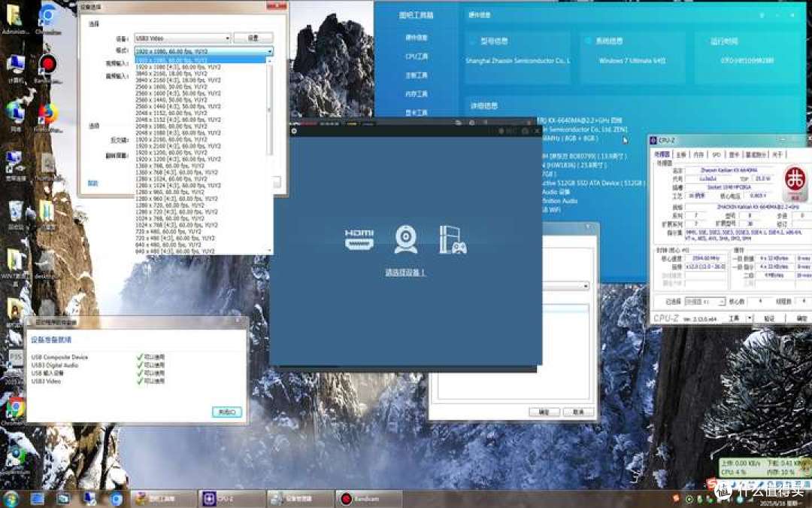Select the game console source icon

[453, 240]
